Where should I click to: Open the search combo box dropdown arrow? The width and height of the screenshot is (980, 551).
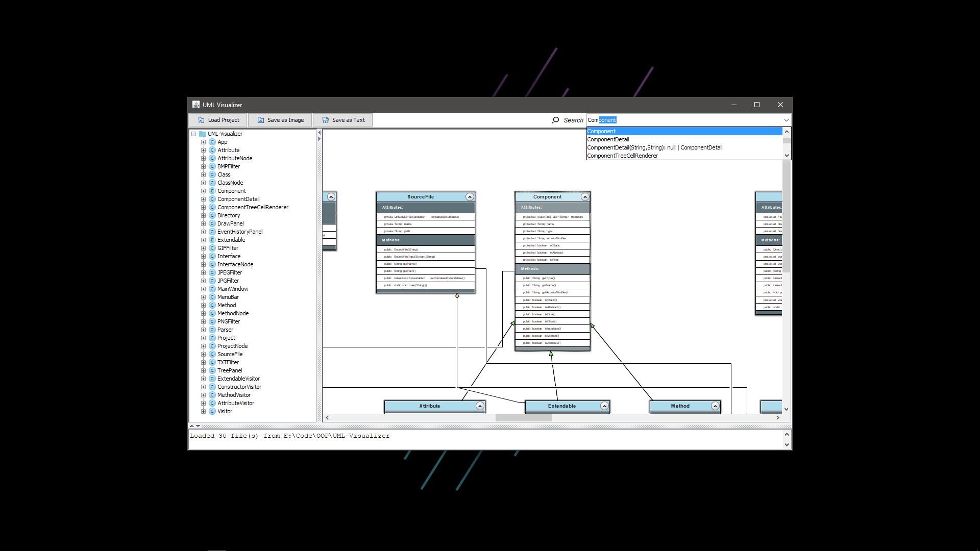tap(786, 120)
